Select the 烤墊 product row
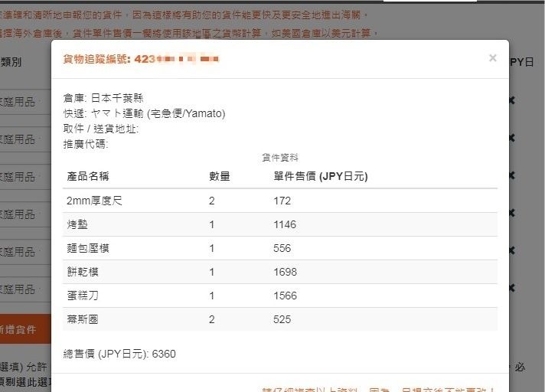Screen dimensions: 545x392 279,225
